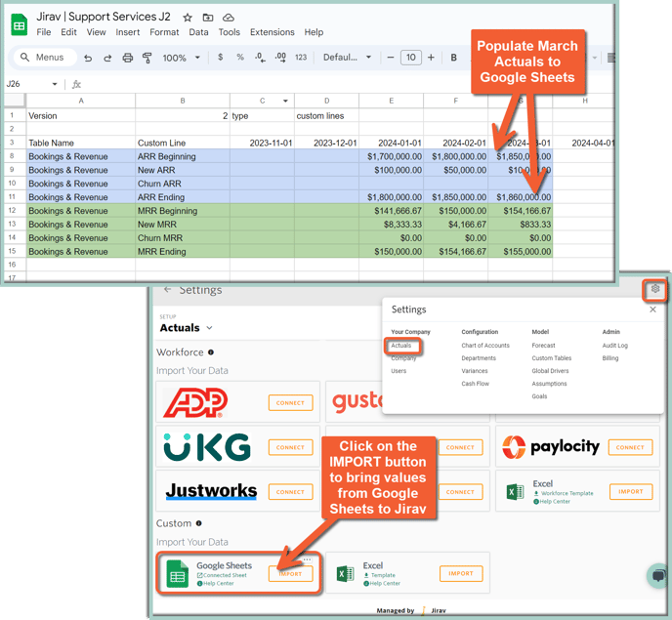Open the Connected Sheet link
The width and height of the screenshot is (672, 620).
[x=222, y=575]
